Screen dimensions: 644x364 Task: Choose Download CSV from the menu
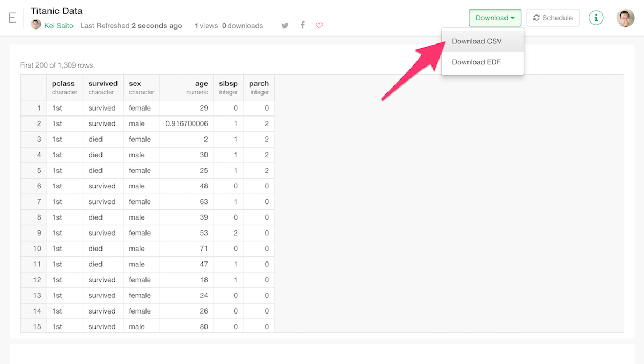click(477, 41)
